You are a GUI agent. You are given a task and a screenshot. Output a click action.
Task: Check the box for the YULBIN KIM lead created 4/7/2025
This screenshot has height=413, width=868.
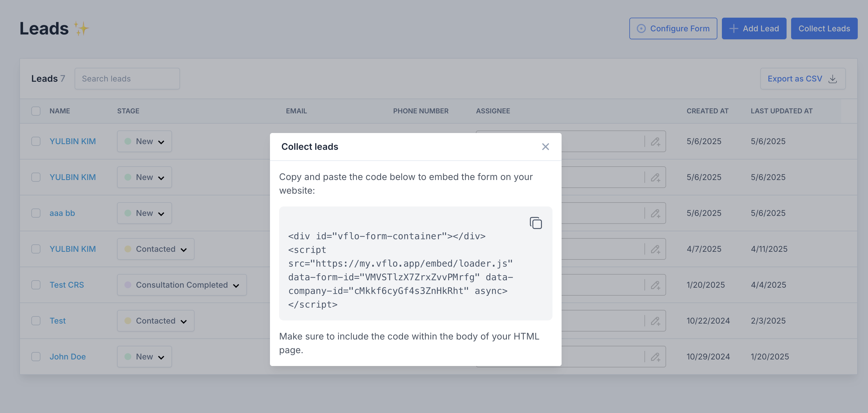36,249
